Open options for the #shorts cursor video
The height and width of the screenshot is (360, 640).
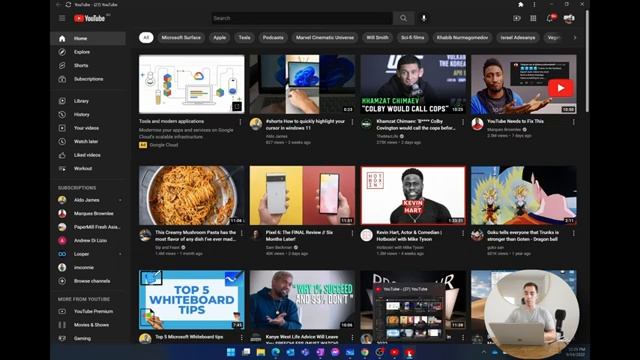[x=352, y=122]
